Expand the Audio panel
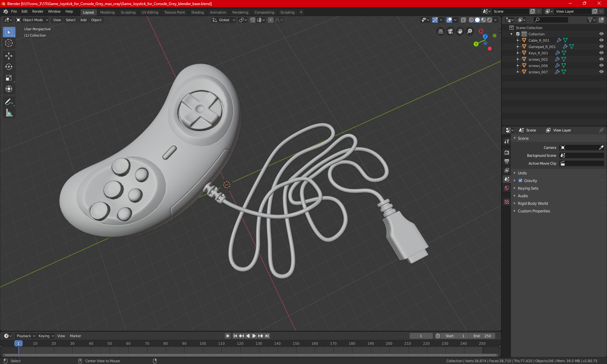 point(523,196)
